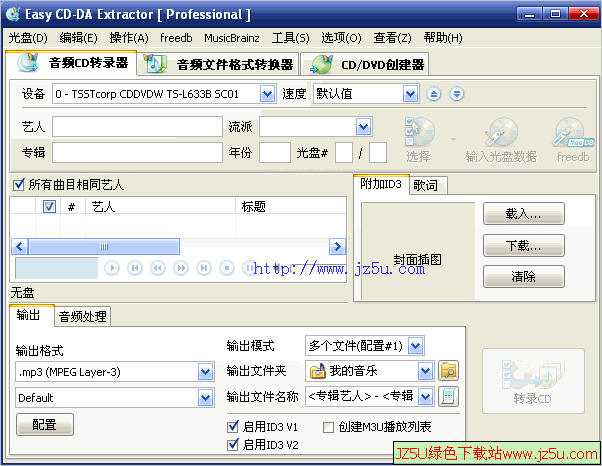Screen dimensions: 602x466
Task: Click the 艺人 column header in track list
Action: tap(160, 207)
